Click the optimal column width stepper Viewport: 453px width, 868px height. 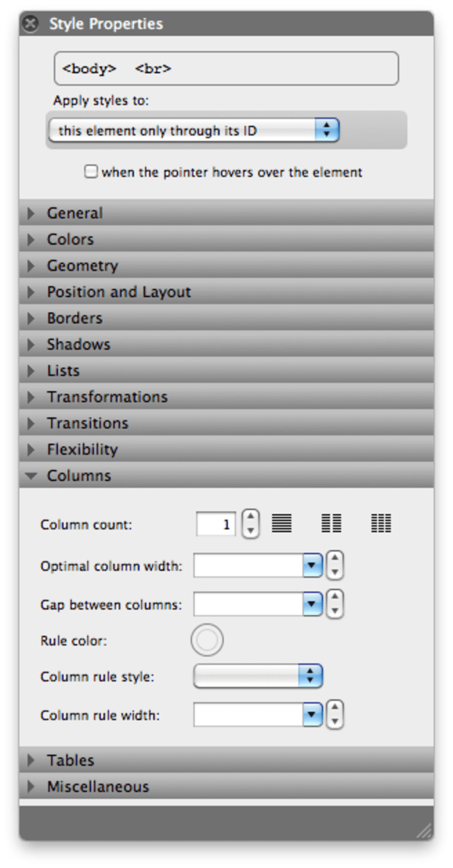(x=335, y=565)
